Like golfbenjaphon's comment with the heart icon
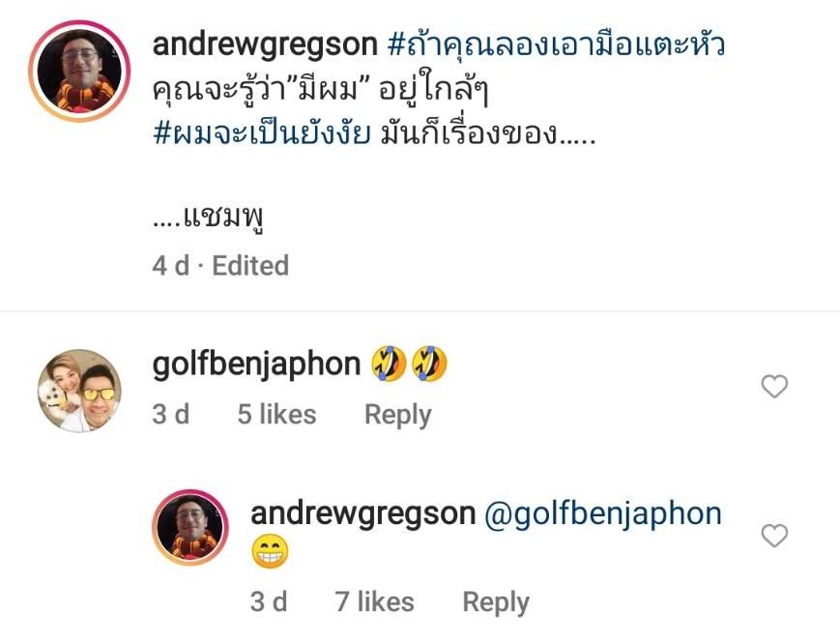This screenshot has height=644, width=840. [x=774, y=386]
